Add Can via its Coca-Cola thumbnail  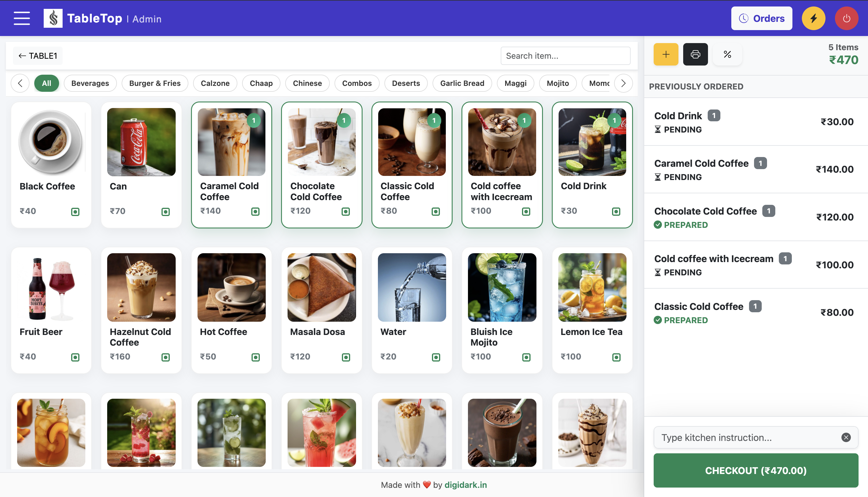(x=141, y=142)
